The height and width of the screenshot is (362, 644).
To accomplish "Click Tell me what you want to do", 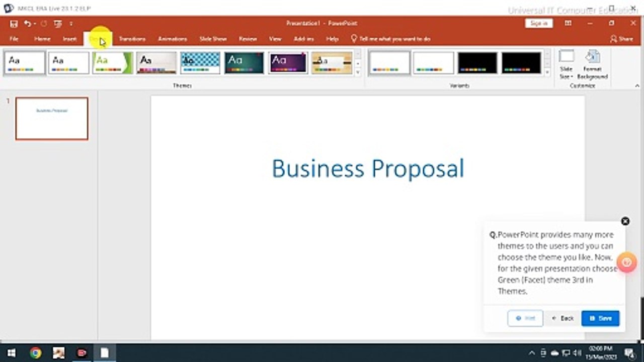I will [391, 39].
